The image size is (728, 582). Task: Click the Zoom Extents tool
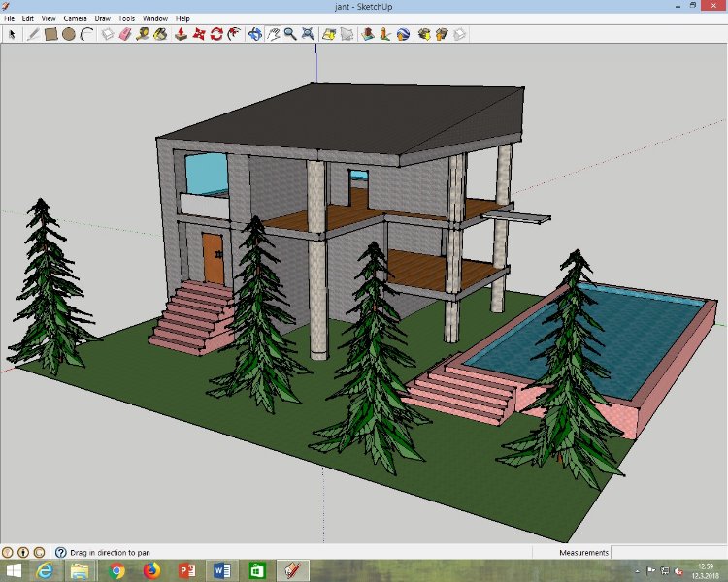[x=309, y=34]
